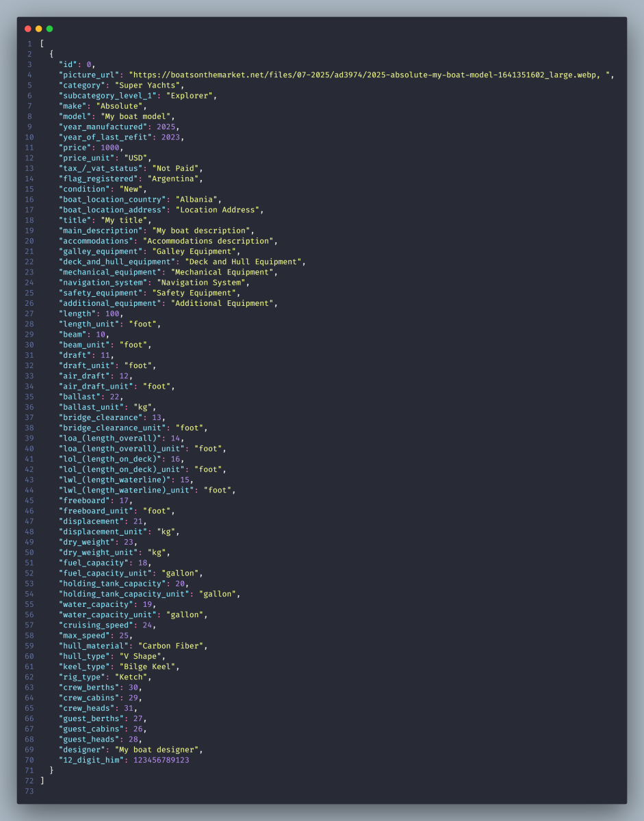Screen dimensions: 644x821
Task: Select "My boat description" string
Action: click(201, 231)
